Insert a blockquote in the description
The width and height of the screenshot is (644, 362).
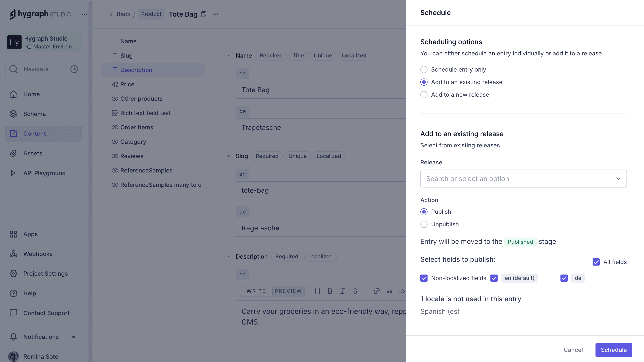389,291
